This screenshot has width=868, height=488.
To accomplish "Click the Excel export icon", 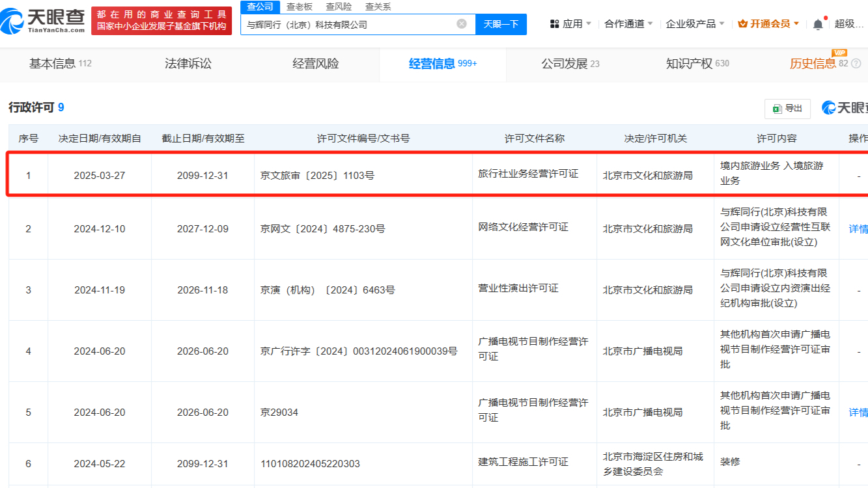I will pyautogui.click(x=777, y=109).
